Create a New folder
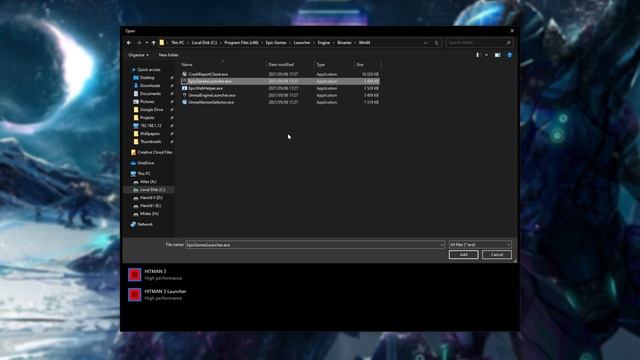The height and width of the screenshot is (360, 640). pyautogui.click(x=168, y=55)
